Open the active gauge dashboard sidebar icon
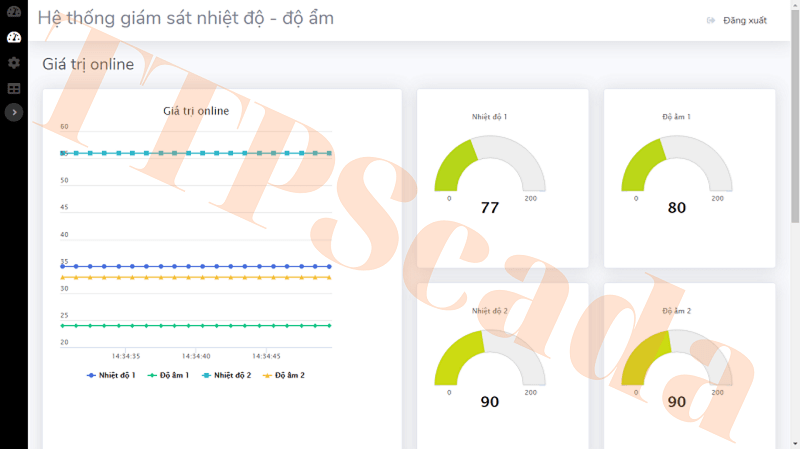The height and width of the screenshot is (449, 800). (14, 38)
